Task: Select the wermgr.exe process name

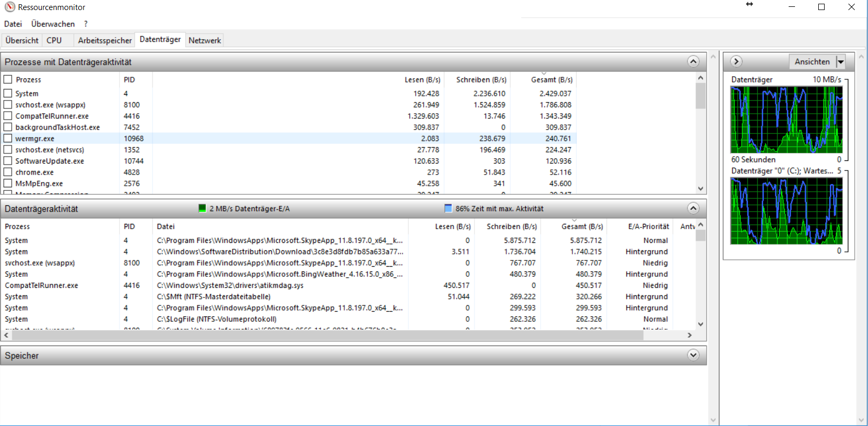Action: click(x=34, y=139)
